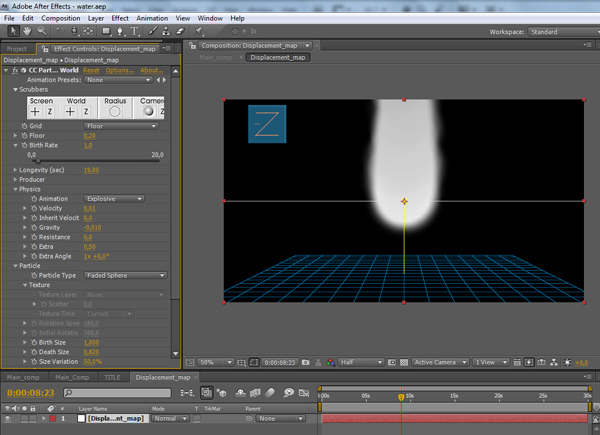Select the Horizontal Type tool
This screenshot has height=435, width=600.
point(134,31)
